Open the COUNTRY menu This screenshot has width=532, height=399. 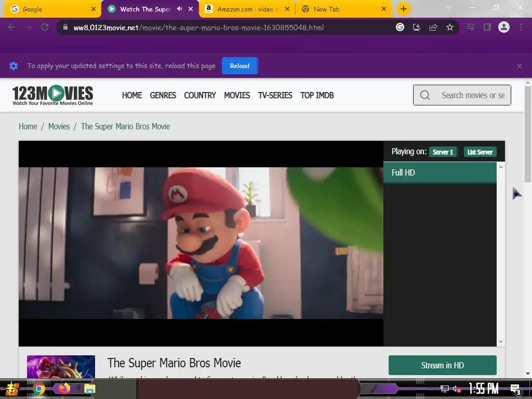pos(200,96)
